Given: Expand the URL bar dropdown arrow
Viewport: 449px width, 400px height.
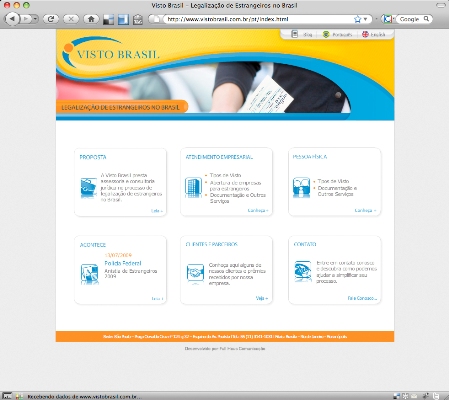Looking at the screenshot, I should pyautogui.click(x=366, y=19).
